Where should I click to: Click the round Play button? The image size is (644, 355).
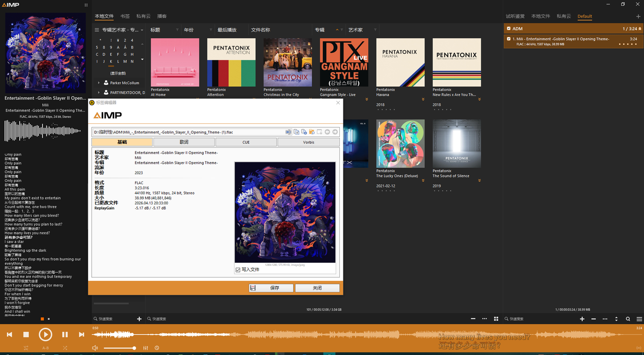click(x=45, y=334)
